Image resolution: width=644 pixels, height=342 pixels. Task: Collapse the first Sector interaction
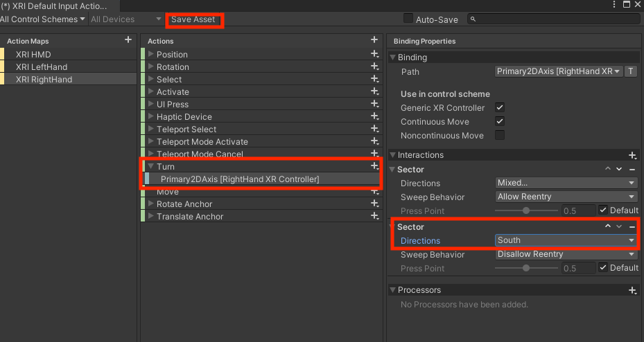click(392, 170)
